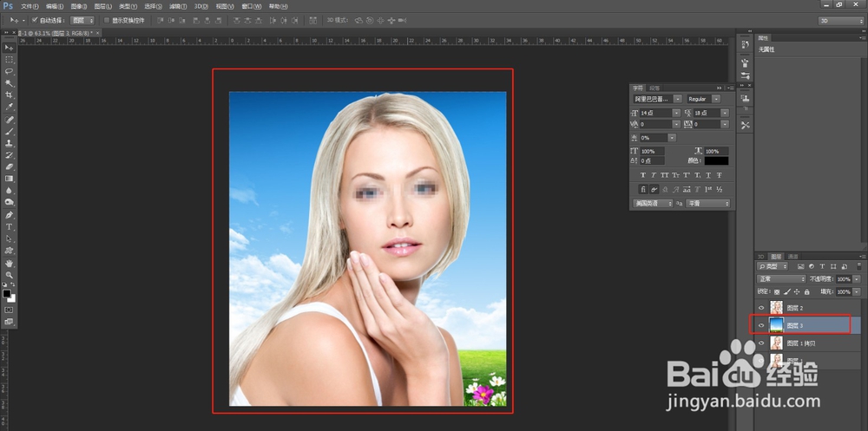
Task: Select the Zoom tool
Action: 9,275
